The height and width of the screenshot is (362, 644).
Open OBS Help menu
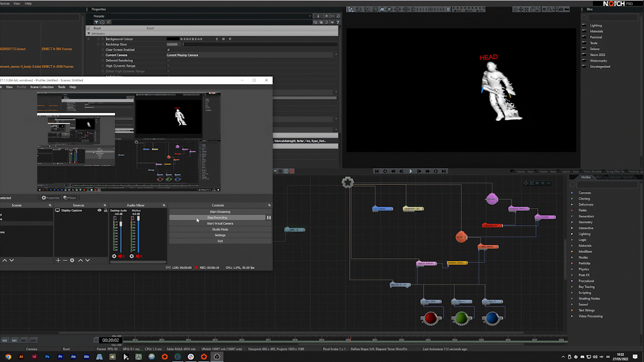[x=73, y=87]
